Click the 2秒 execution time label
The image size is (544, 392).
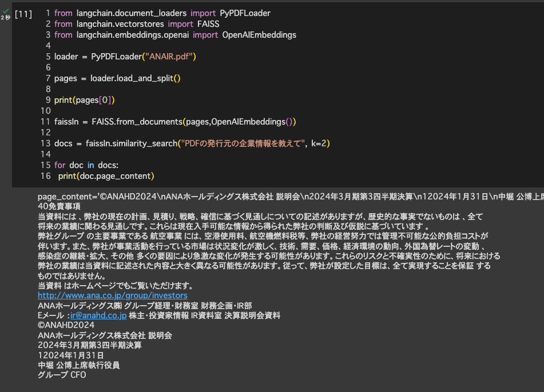(x=5, y=18)
